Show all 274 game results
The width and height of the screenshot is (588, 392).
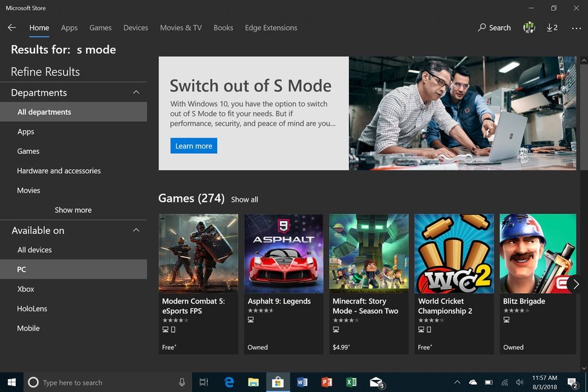point(244,199)
